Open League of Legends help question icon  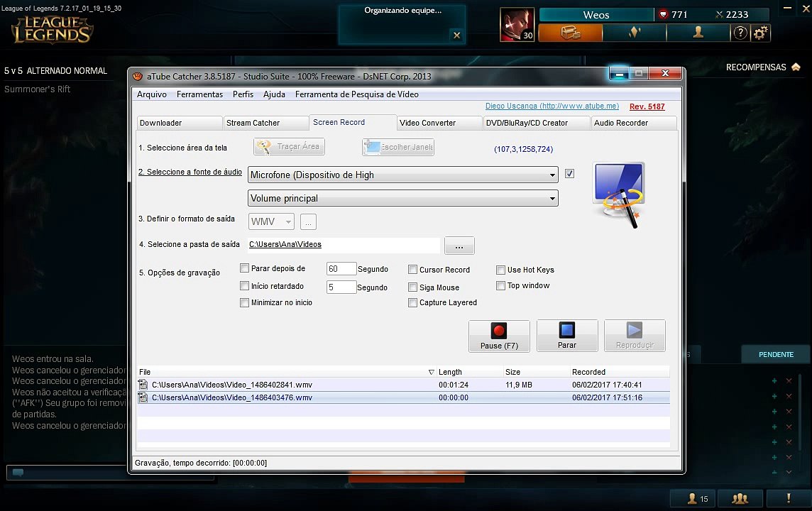[x=740, y=33]
